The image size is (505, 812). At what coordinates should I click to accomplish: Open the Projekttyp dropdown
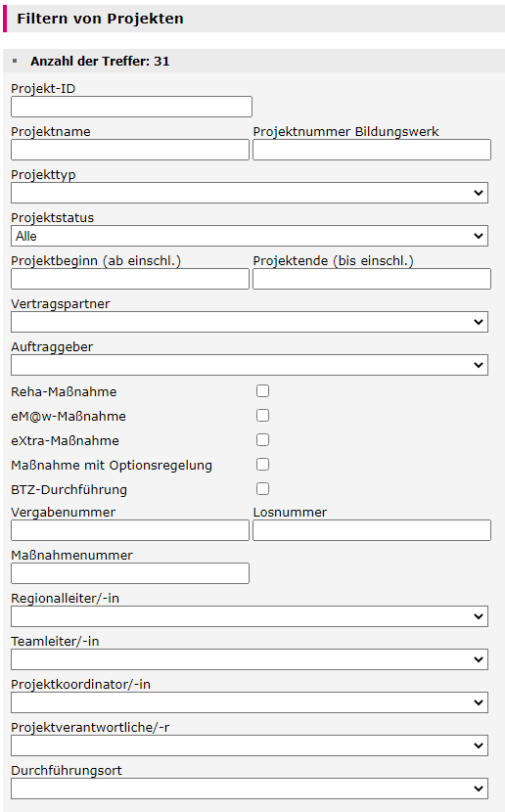(250, 193)
